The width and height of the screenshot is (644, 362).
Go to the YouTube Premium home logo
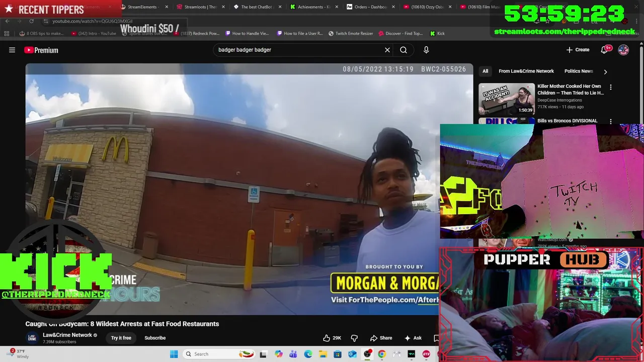(41, 50)
